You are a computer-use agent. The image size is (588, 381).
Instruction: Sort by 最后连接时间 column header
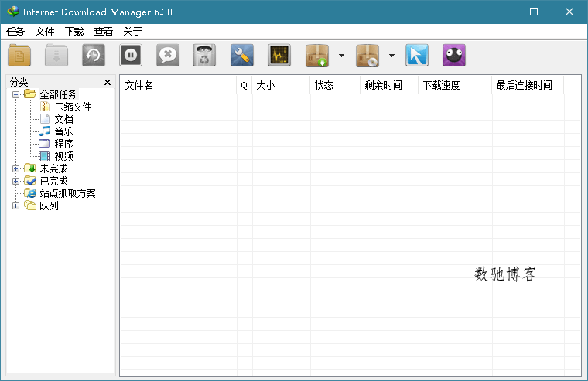(x=528, y=86)
